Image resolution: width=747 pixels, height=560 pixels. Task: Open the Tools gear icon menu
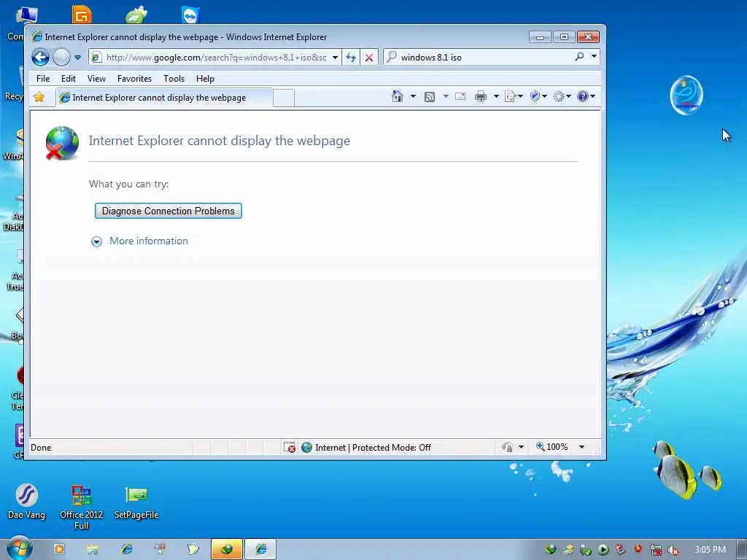(x=562, y=97)
